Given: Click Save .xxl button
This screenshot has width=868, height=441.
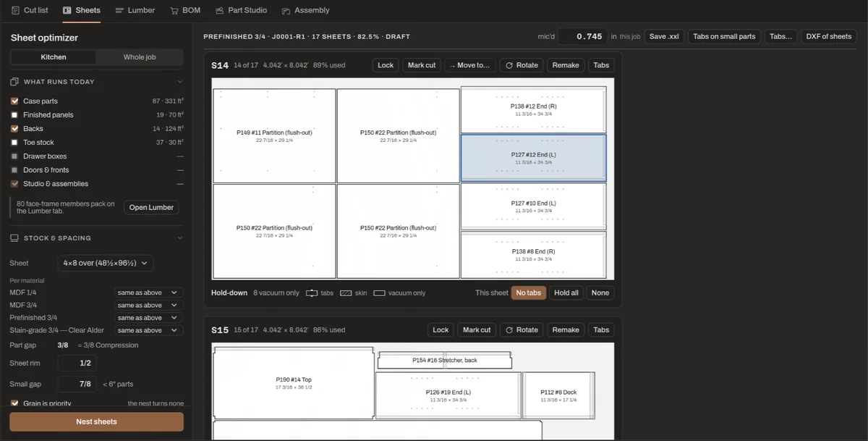Looking at the screenshot, I should (x=664, y=36).
